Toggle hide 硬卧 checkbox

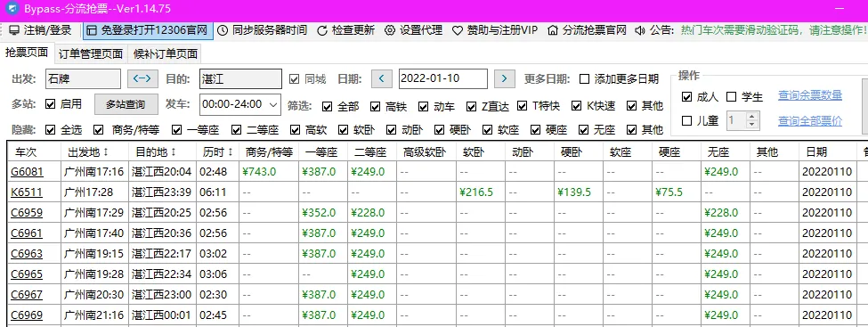tap(440, 130)
